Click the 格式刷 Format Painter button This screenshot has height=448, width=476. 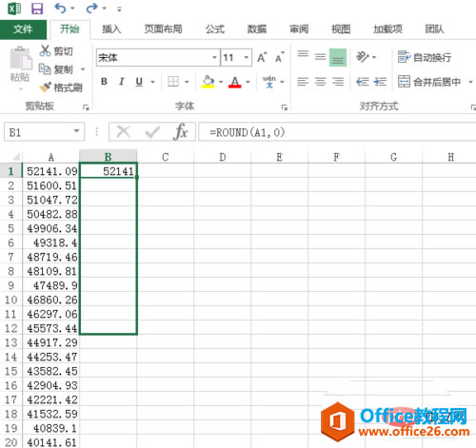(61, 88)
